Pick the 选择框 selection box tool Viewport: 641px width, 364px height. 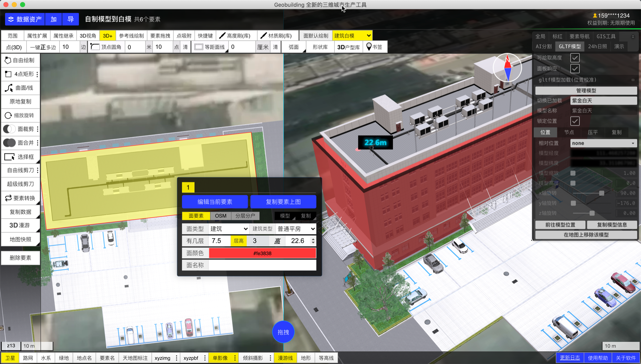pyautogui.click(x=20, y=157)
